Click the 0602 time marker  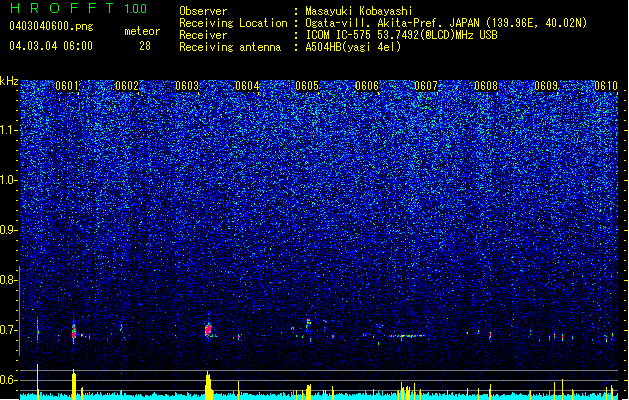127,86
